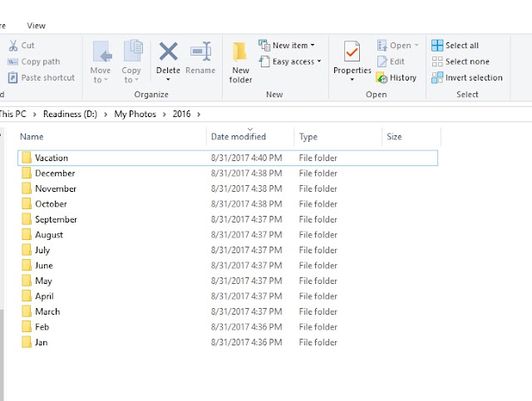Expand the Delete dropdown arrow
This screenshot has width=532, height=401.
[168, 80]
